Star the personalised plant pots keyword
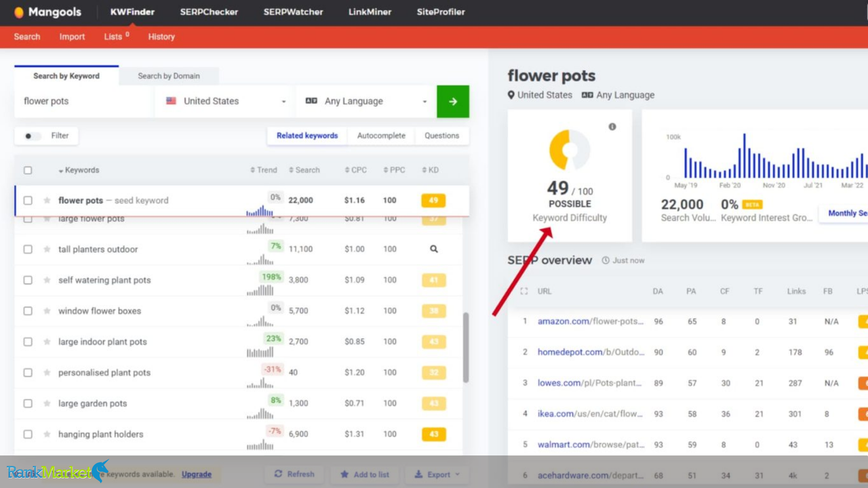This screenshot has width=868, height=488. coord(47,373)
